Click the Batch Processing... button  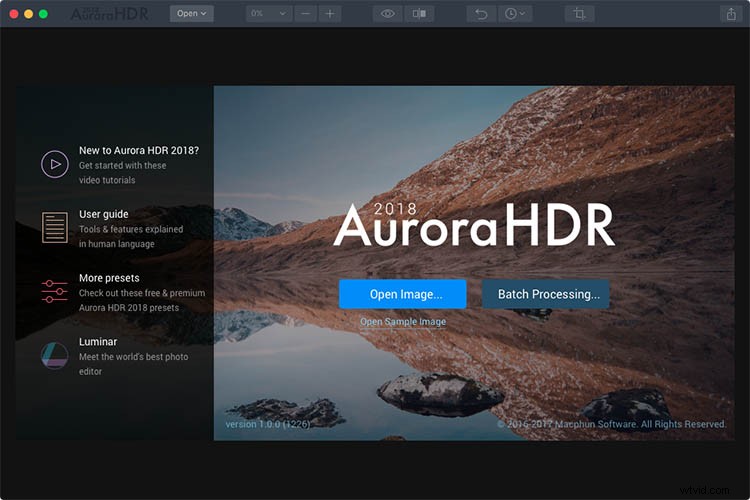546,294
